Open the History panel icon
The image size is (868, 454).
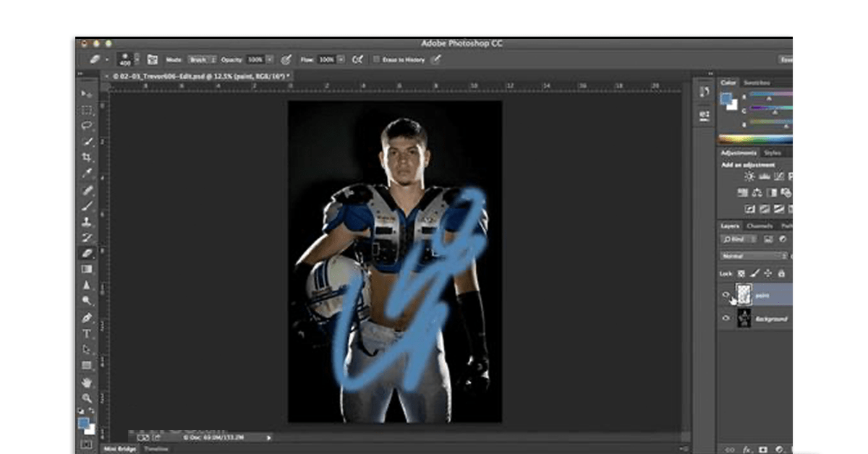(705, 93)
